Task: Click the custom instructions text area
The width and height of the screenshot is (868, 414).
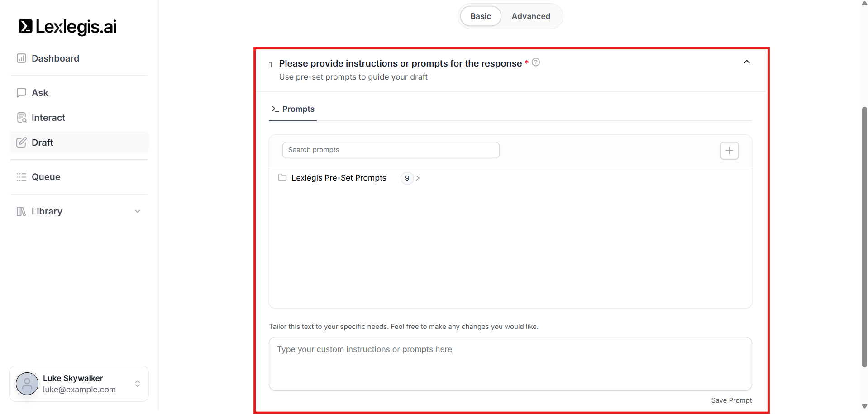Action: [x=510, y=363]
